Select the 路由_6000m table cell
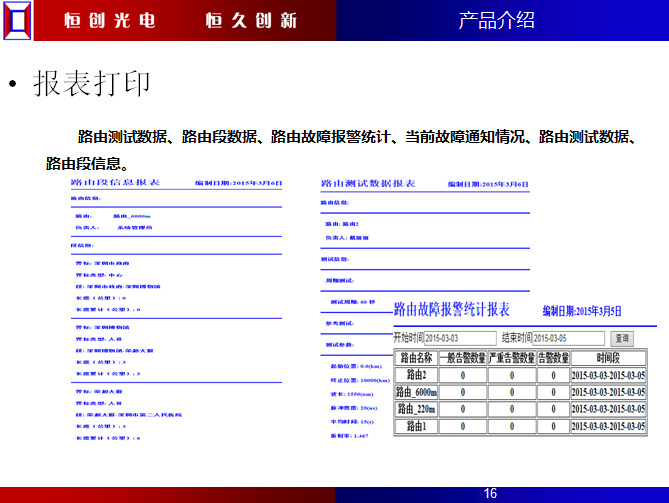The height and width of the screenshot is (503, 669). 416,392
